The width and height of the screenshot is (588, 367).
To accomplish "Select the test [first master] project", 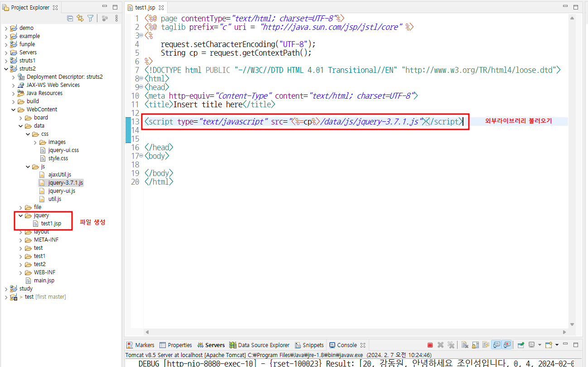I will [x=38, y=297].
